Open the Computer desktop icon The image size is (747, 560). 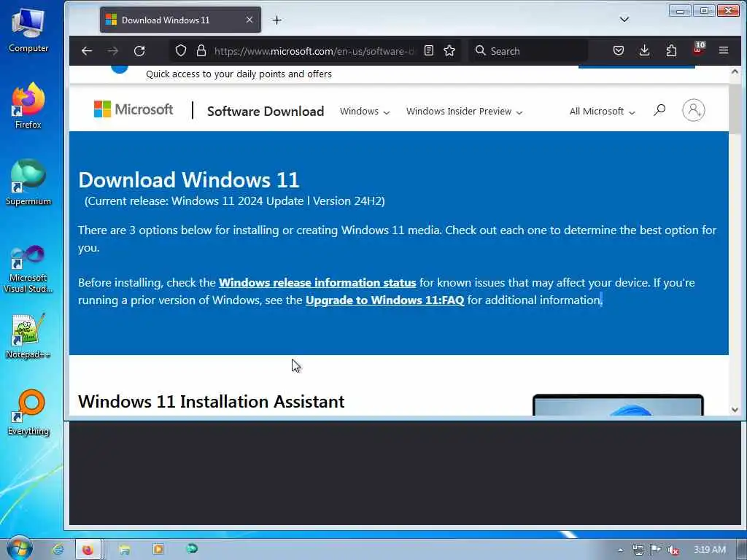point(28,31)
